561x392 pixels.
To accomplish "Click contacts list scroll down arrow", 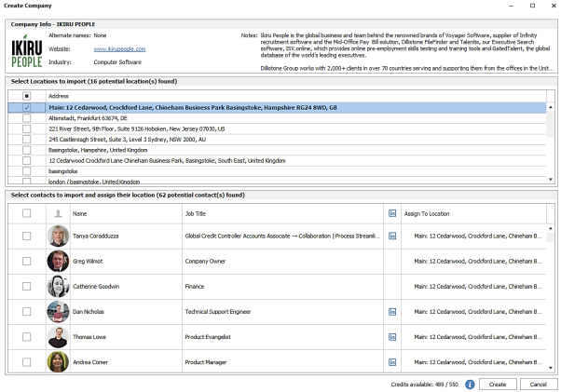I will (x=551, y=368).
